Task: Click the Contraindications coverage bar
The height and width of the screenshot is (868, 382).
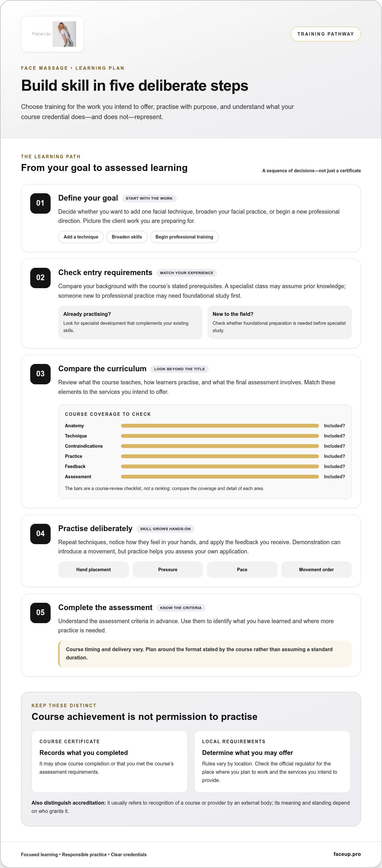Action: pyautogui.click(x=220, y=446)
